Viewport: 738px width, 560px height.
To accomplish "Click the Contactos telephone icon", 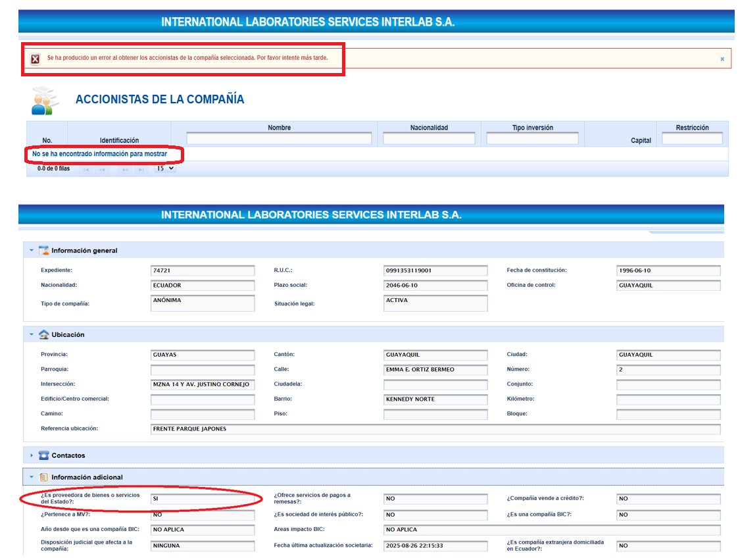I will 44,455.
